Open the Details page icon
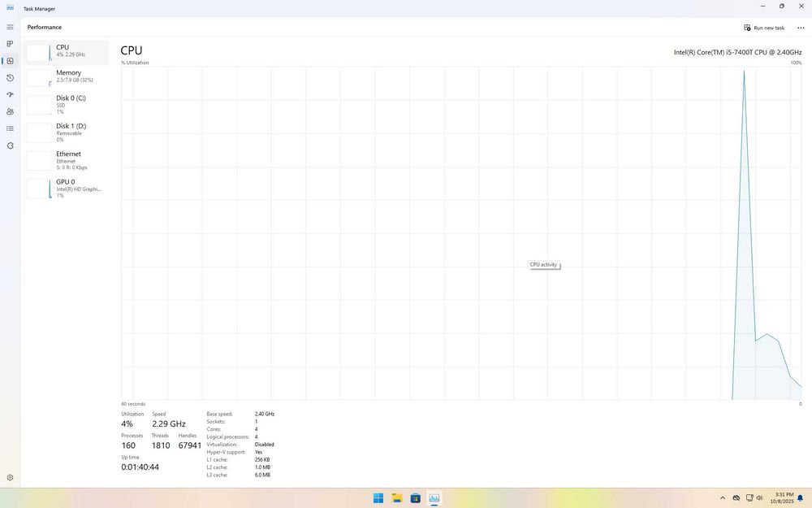The width and height of the screenshot is (812, 508). pos(10,128)
